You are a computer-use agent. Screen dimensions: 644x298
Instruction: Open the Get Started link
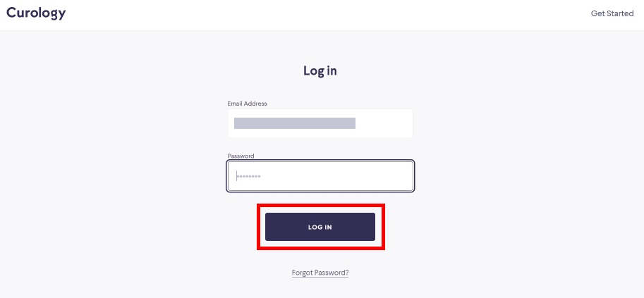[x=612, y=13]
